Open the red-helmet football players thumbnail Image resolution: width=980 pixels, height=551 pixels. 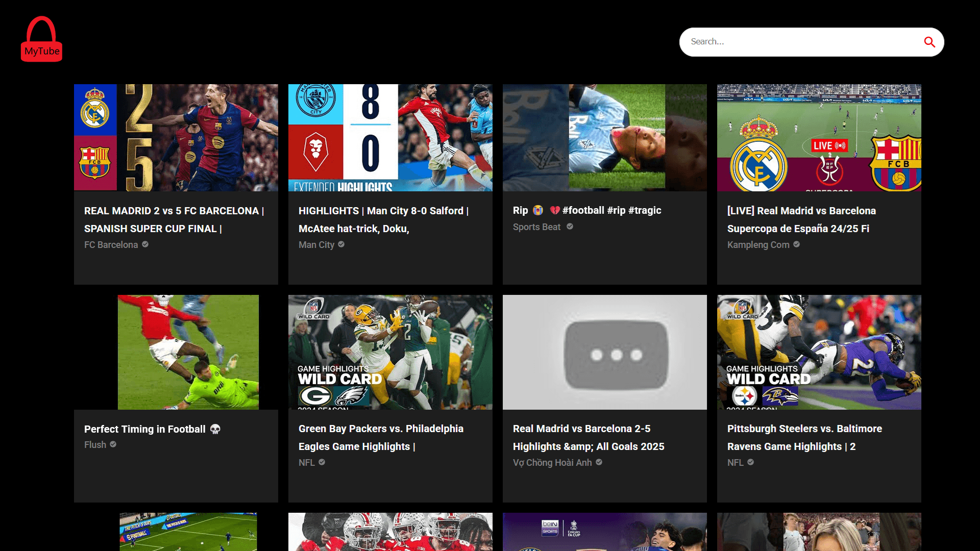coord(390,532)
